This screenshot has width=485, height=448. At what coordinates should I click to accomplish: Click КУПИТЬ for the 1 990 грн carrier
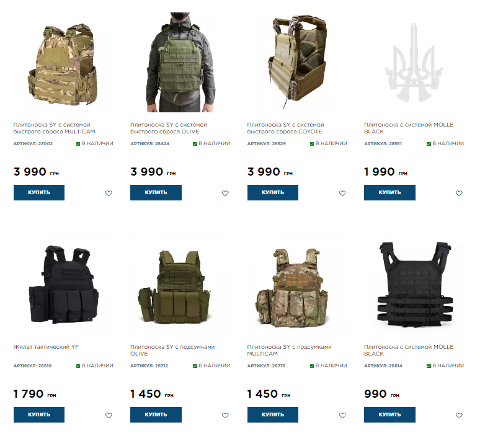389,193
